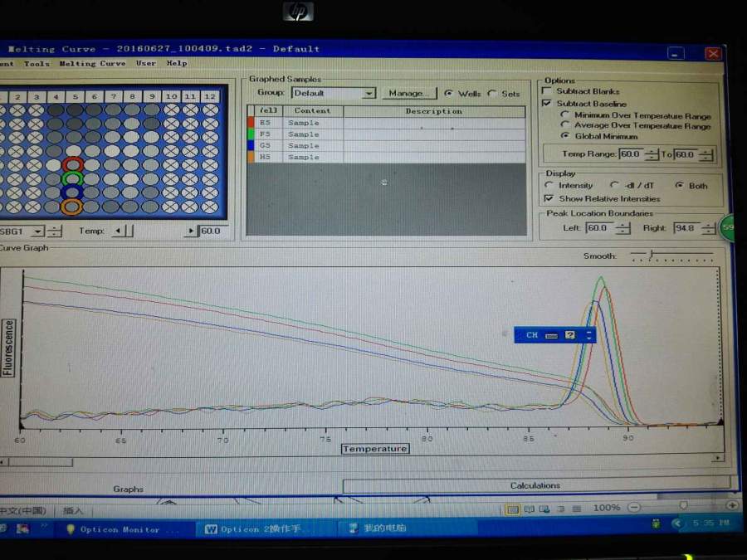Click the graph horizontal scrollbar thumb
The height and width of the screenshot is (560, 747).
[41, 462]
